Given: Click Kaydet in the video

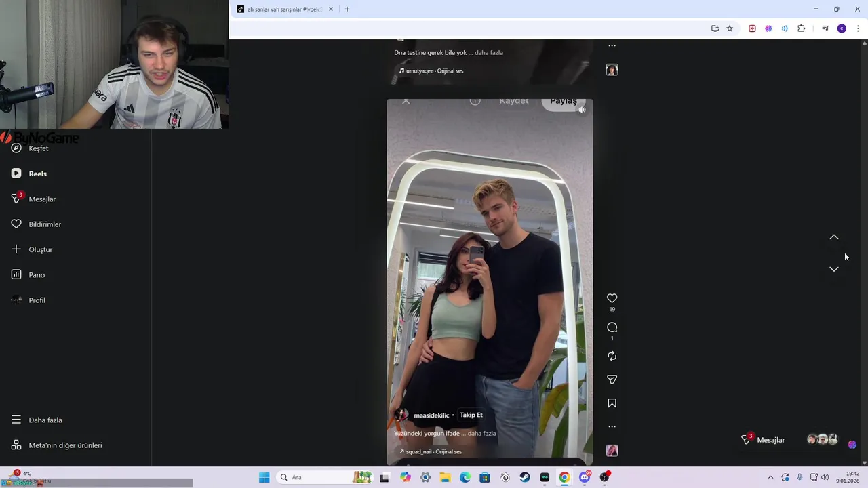Looking at the screenshot, I should [514, 101].
